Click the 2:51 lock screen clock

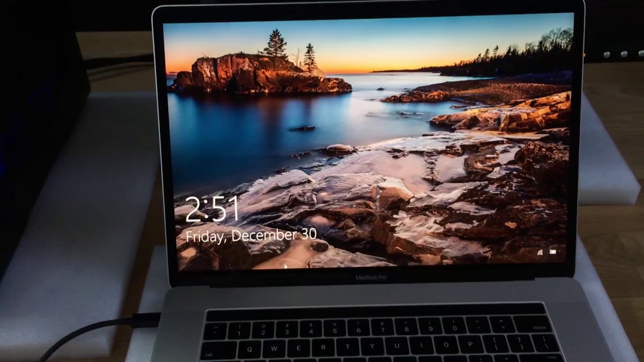[212, 209]
